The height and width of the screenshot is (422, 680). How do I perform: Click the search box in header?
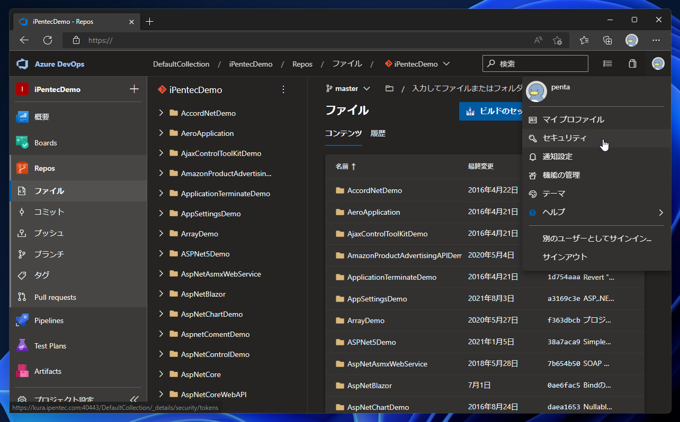(x=535, y=64)
